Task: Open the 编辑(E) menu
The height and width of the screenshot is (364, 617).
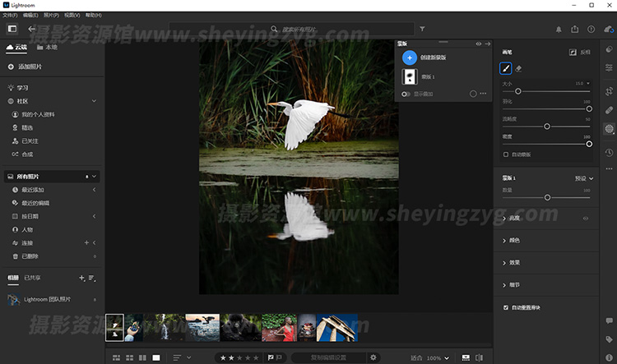Action: coord(30,15)
